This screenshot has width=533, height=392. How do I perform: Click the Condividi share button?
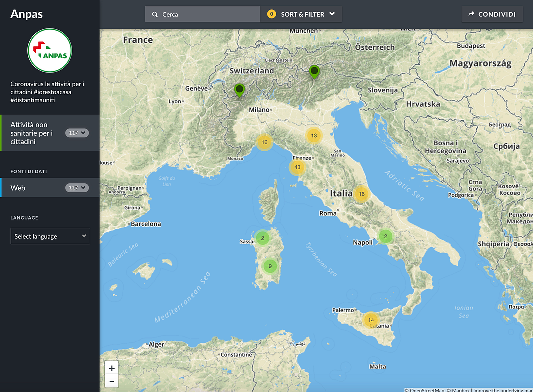tap(492, 14)
